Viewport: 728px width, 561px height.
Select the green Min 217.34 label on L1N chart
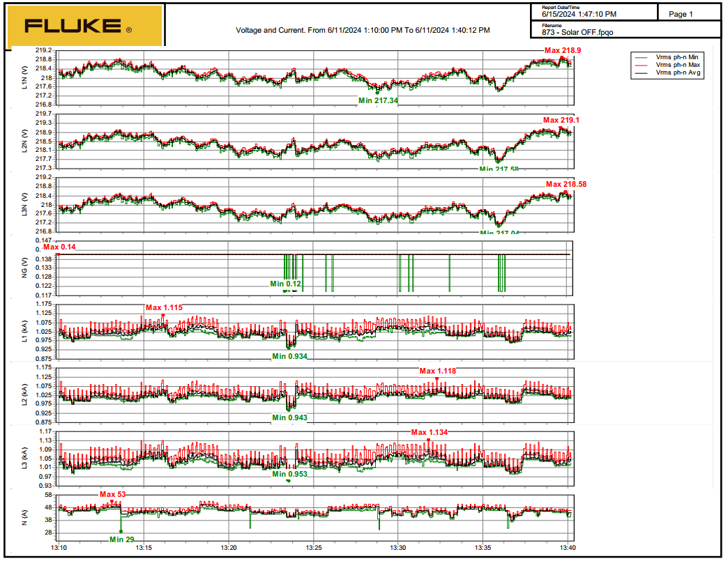tap(378, 100)
